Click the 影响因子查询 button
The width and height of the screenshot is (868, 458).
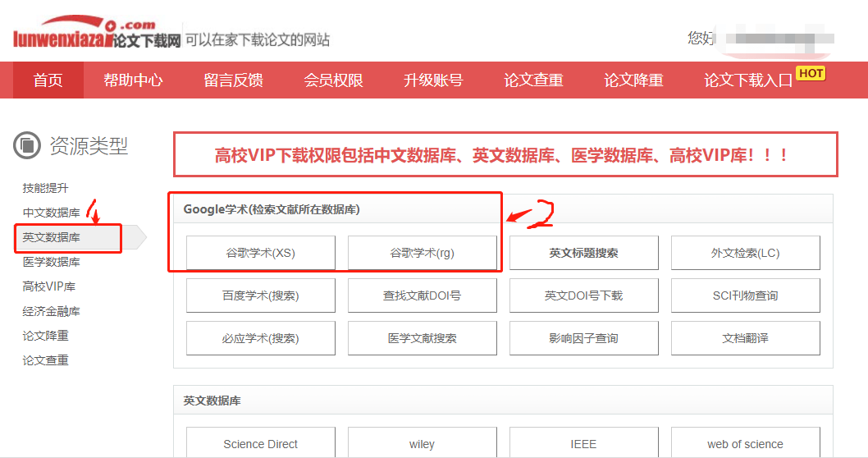(583, 338)
